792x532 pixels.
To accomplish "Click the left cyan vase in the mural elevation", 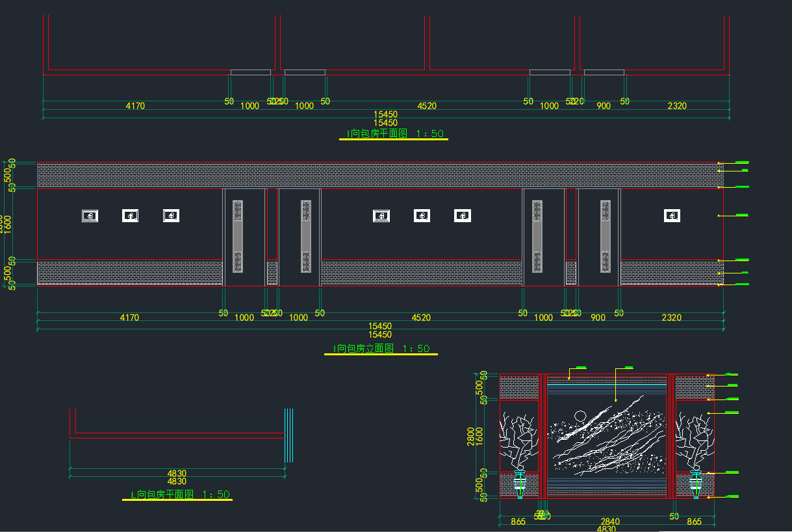I will 520,485.
